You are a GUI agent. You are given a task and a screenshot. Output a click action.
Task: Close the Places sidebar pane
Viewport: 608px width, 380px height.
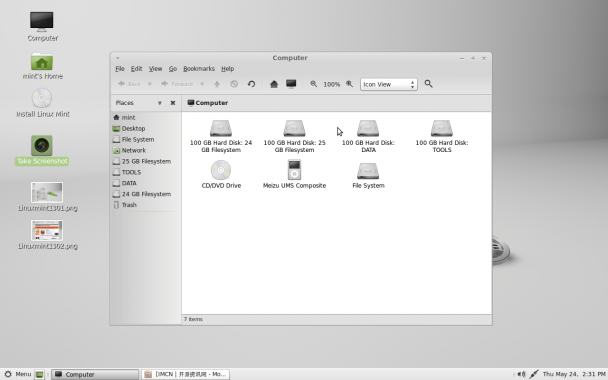click(x=173, y=103)
